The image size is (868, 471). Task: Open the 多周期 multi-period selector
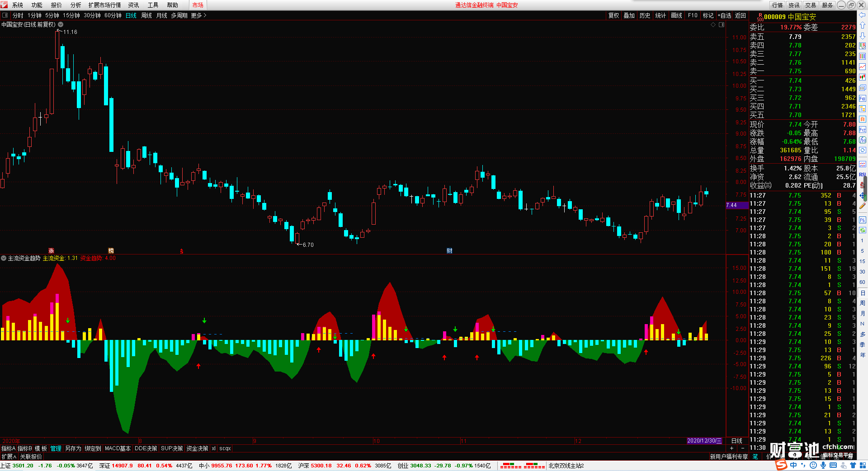[x=179, y=15]
